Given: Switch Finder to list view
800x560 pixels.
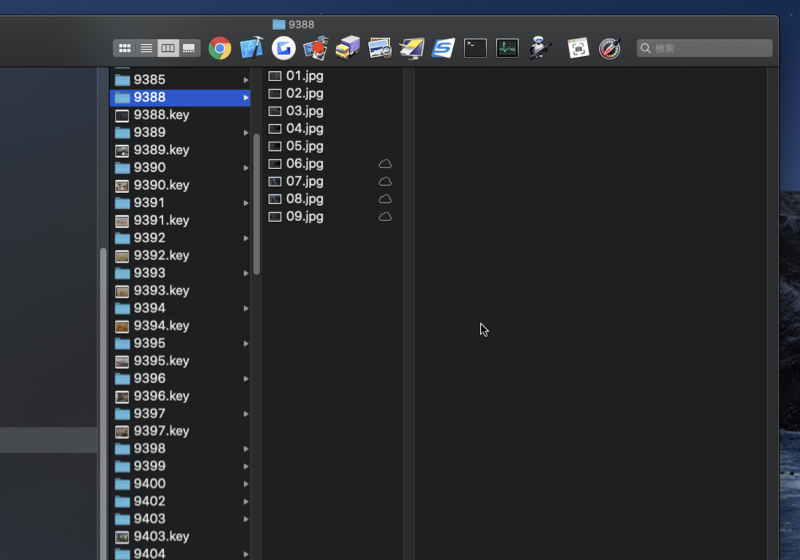Looking at the screenshot, I should (x=146, y=48).
